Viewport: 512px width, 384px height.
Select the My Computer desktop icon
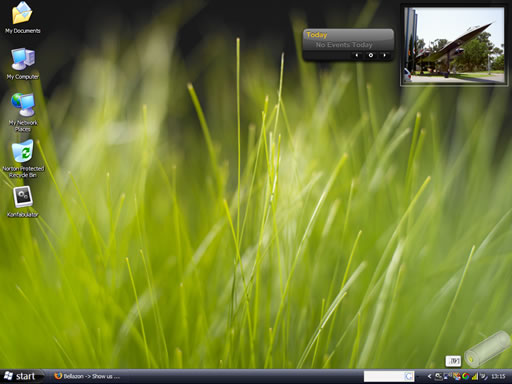23,64
